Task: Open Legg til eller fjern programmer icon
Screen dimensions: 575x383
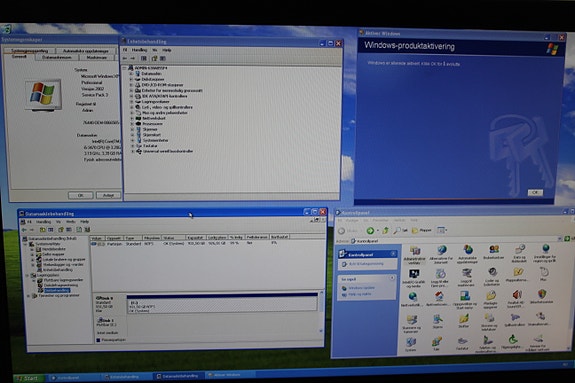Action: (x=440, y=278)
